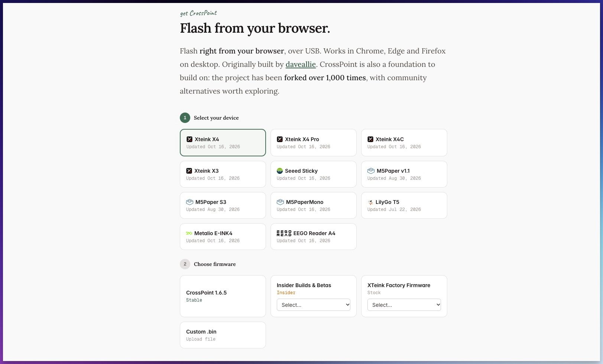Click the Xteink X4 device logo icon
This screenshot has height=364, width=603.
click(189, 139)
